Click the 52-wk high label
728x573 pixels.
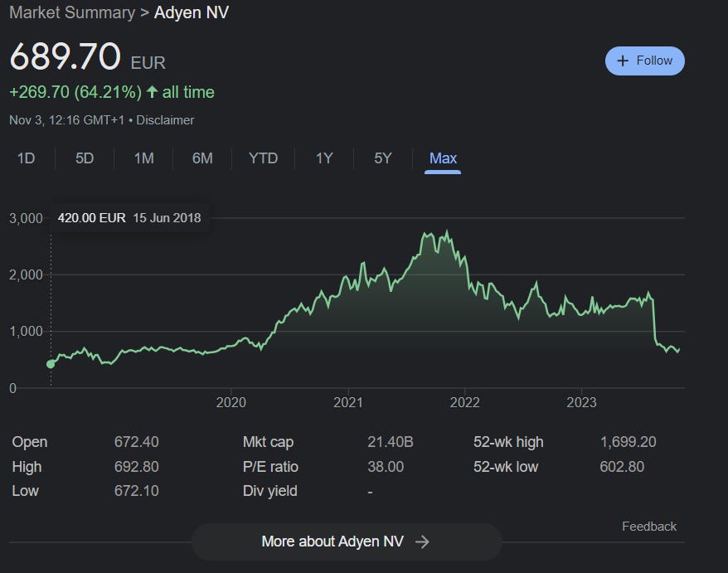coord(508,442)
